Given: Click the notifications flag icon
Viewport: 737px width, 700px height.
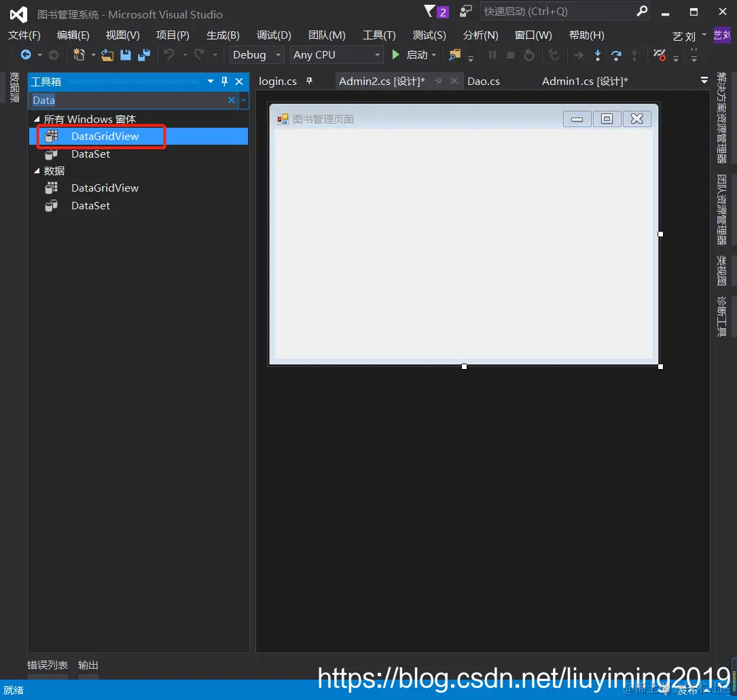Looking at the screenshot, I should coord(429,12).
